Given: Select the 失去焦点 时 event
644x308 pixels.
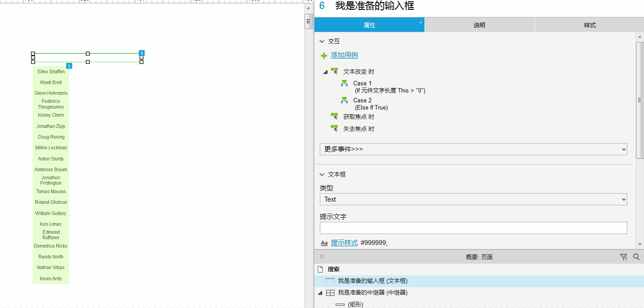Looking at the screenshot, I should (359, 129).
